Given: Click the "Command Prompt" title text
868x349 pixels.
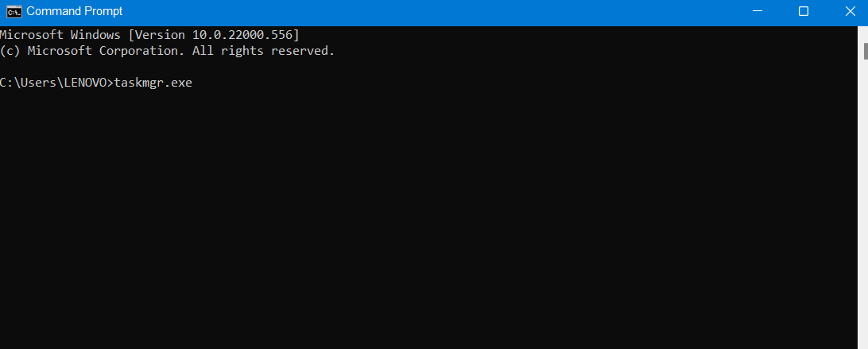Looking at the screenshot, I should (x=75, y=12).
